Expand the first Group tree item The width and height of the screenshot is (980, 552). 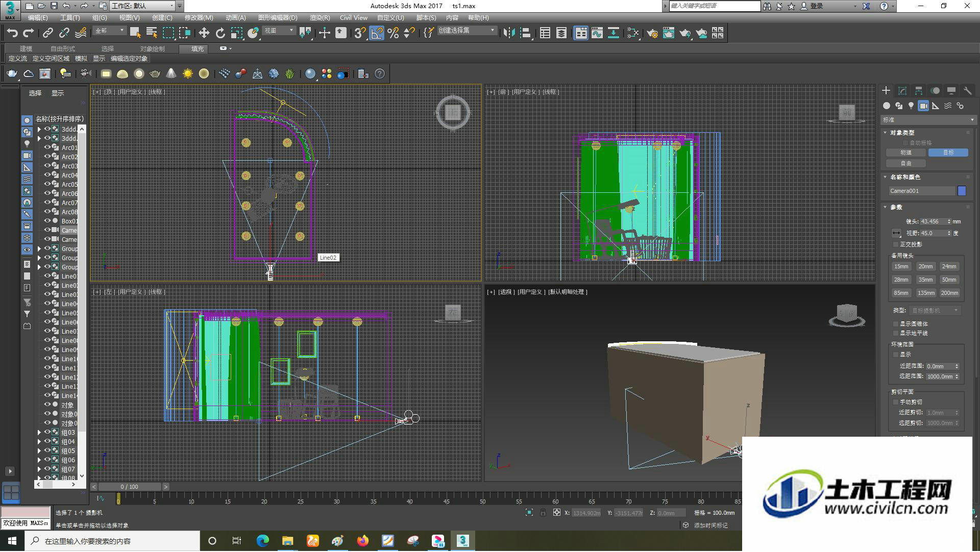pyautogui.click(x=39, y=248)
